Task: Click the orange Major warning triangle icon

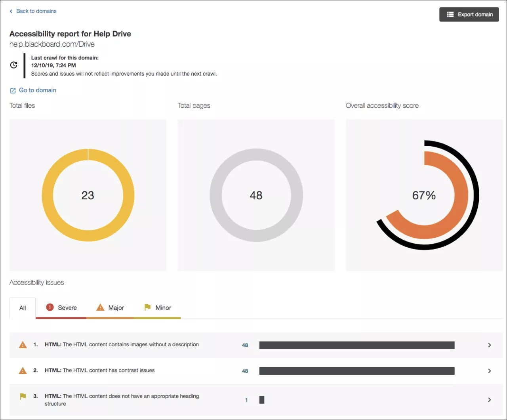Action: [100, 307]
